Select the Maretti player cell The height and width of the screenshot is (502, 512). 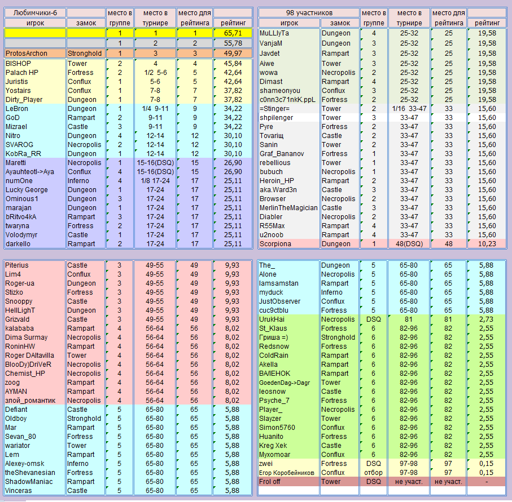pos(35,162)
